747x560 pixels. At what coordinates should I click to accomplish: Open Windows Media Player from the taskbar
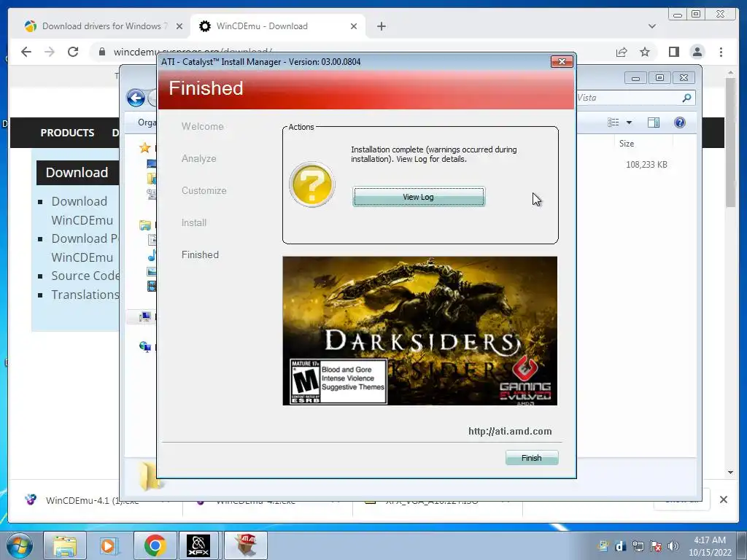(109, 545)
